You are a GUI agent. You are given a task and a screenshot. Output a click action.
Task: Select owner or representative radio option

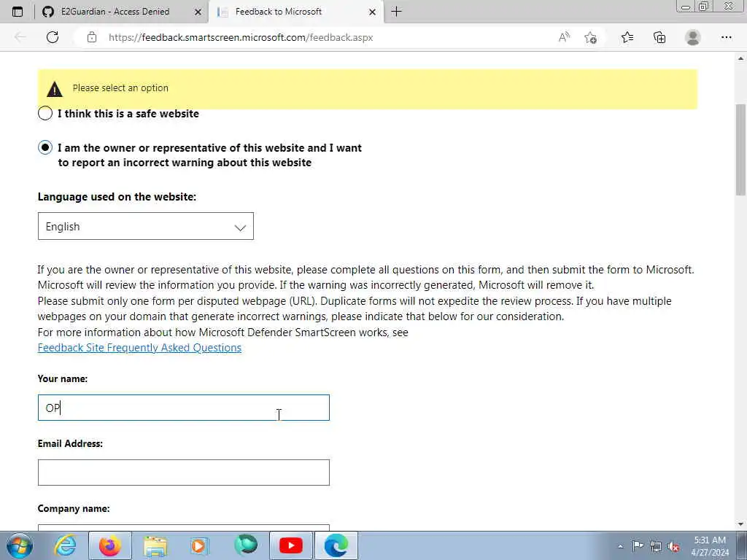tap(45, 147)
